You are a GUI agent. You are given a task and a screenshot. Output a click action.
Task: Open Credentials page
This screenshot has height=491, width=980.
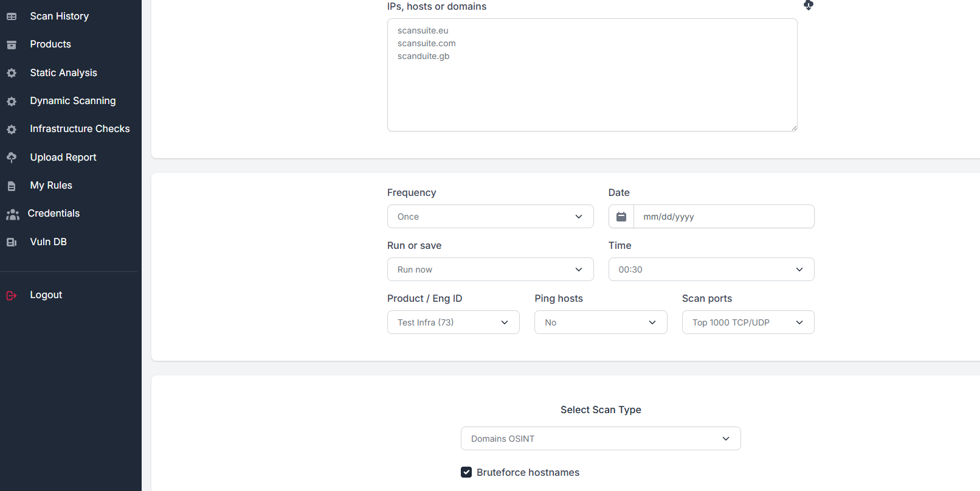pos(53,214)
